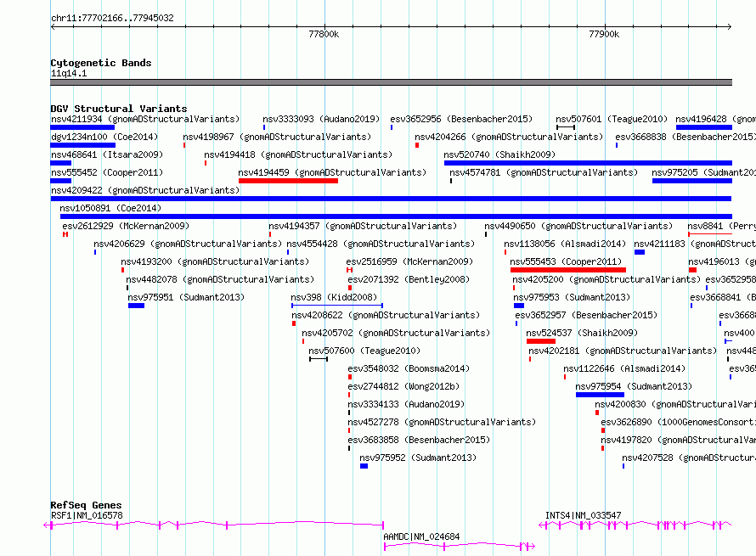Click esv2516959 (McKernan2009) label
This screenshot has height=556, width=756.
[409, 261]
